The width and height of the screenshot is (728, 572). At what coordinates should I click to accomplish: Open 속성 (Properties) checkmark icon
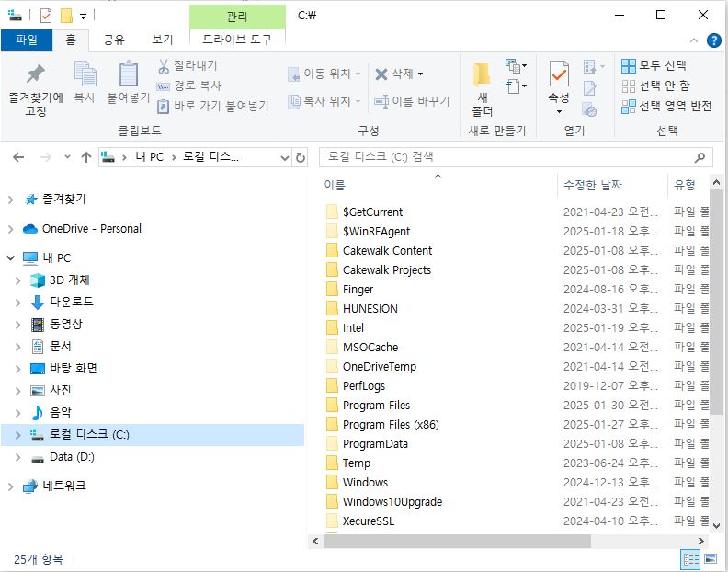pyautogui.click(x=559, y=74)
